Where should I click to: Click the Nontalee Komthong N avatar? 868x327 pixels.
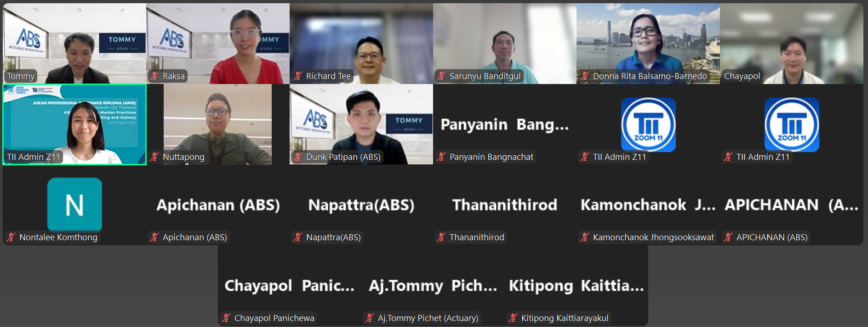pos(74,204)
